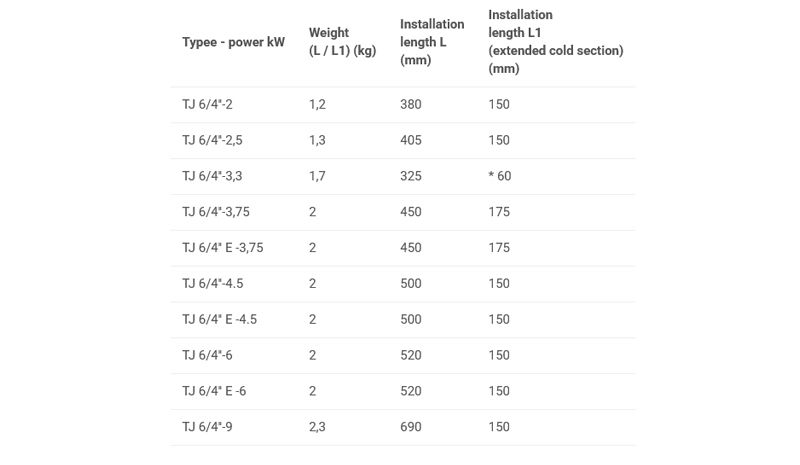
Task: Click the TJ 6/4" E -4.5 type cell
Action: 219,320
